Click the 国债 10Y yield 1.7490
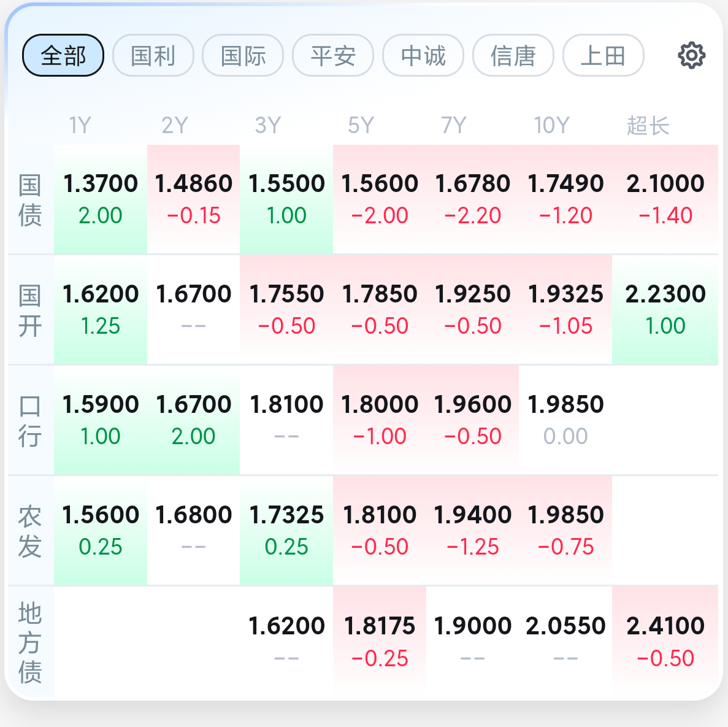 pos(565,199)
